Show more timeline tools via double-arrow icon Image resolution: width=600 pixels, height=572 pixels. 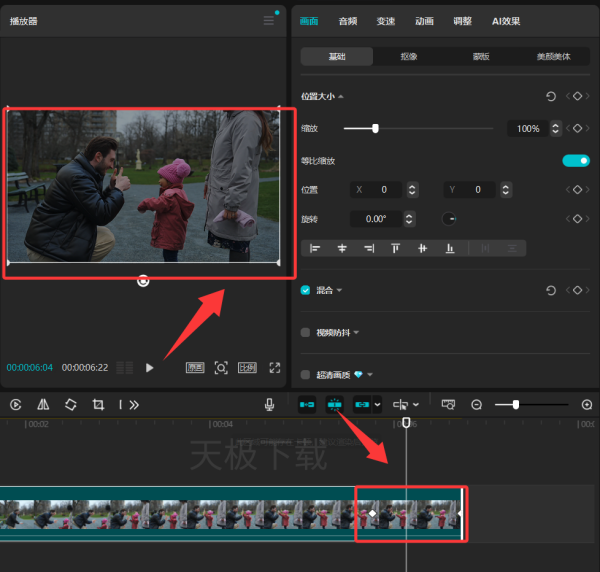[134, 405]
